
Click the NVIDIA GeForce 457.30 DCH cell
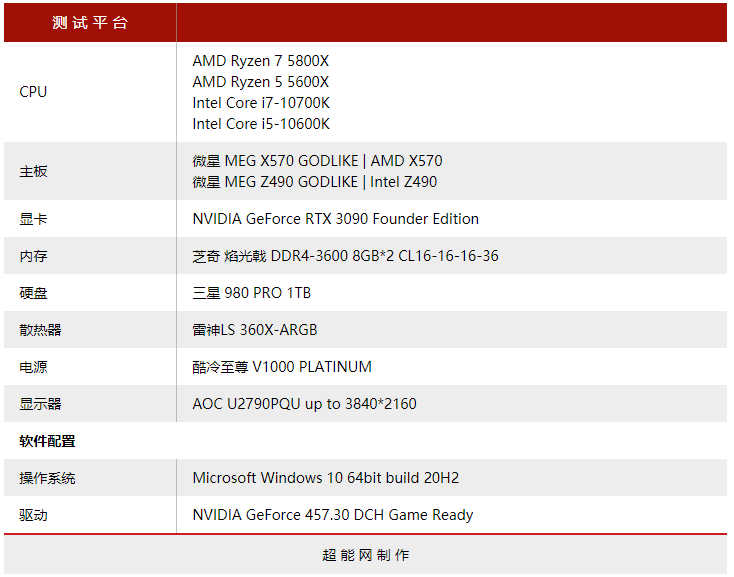coord(332,515)
